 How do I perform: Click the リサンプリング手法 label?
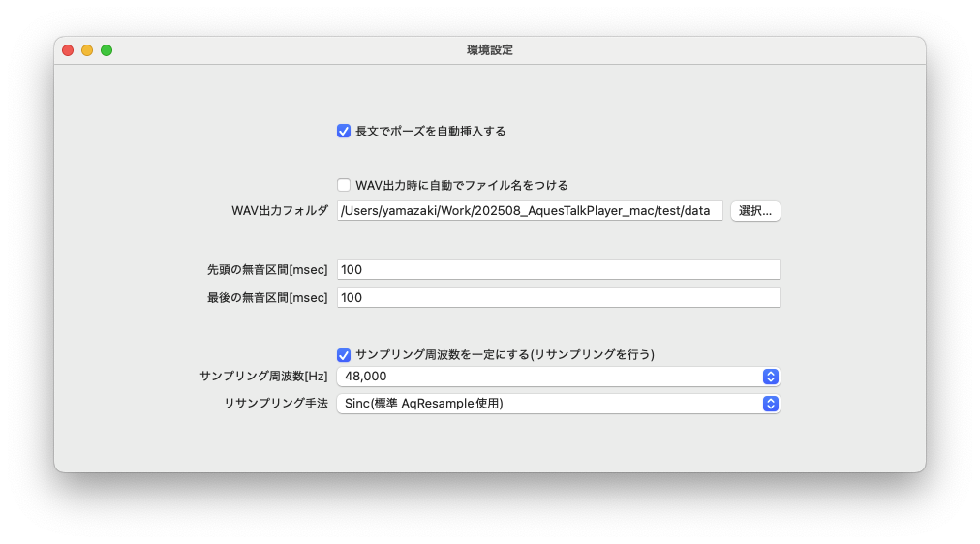(276, 404)
